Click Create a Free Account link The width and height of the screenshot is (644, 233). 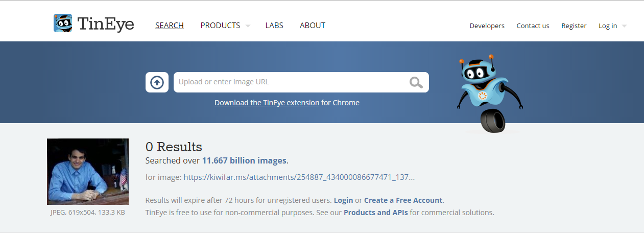pyautogui.click(x=403, y=200)
